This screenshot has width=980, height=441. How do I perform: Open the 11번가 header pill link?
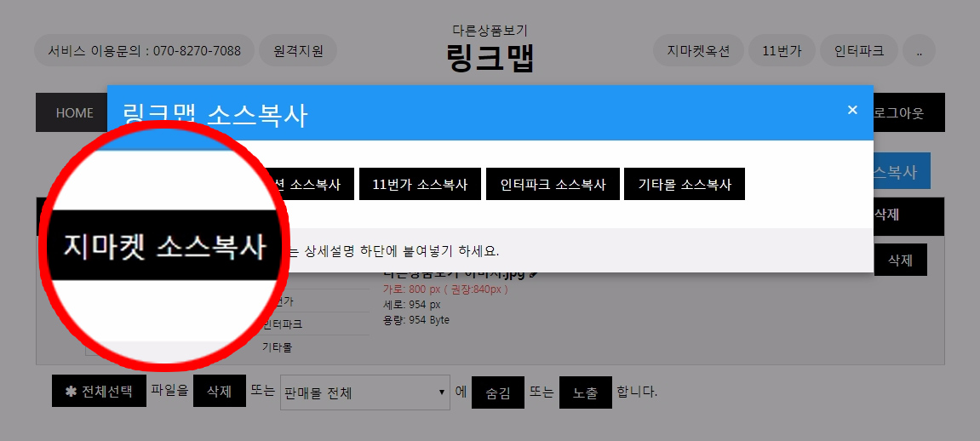tap(782, 50)
